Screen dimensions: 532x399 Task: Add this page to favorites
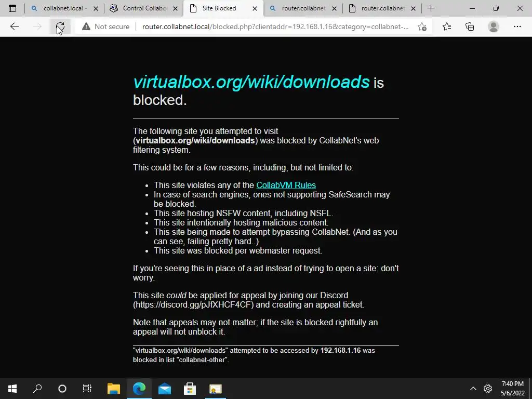tap(422, 26)
